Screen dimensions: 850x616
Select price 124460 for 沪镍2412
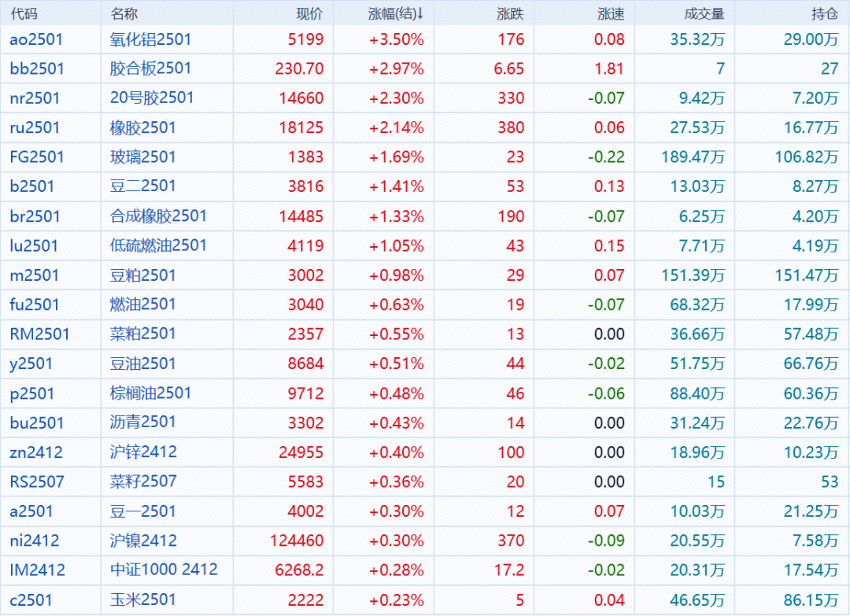click(297, 540)
